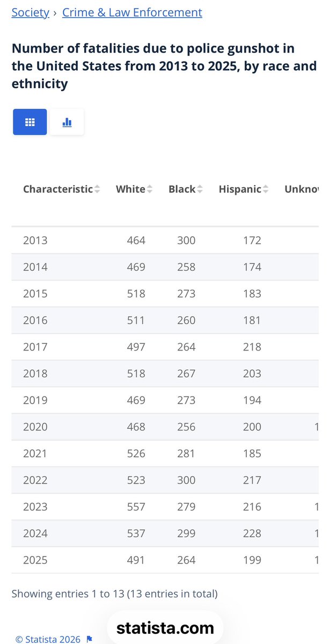Viewport: 329px width, 644px height.
Task: Sort the Hispanic column
Action: [266, 189]
